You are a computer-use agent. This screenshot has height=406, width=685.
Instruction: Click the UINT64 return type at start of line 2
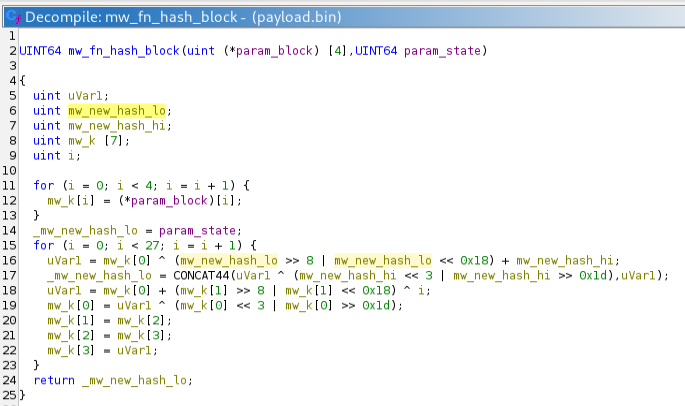coord(40,51)
